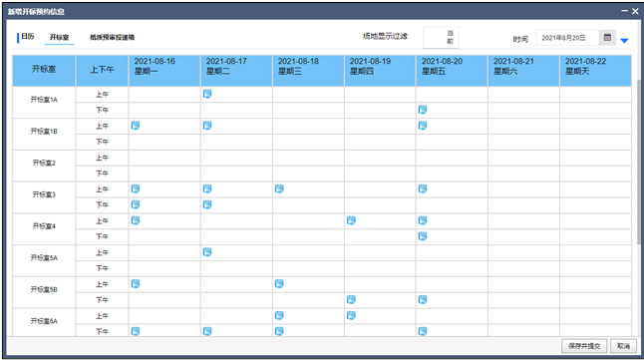644x360 pixels.
Task: Open 开标室3 下午 booking on 2021-08-17
Action: 207,204
